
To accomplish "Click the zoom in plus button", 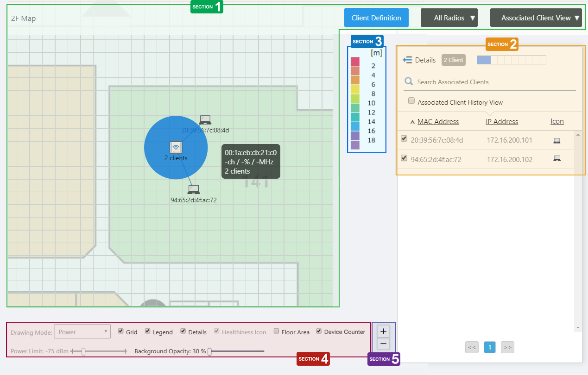I will click(x=384, y=331).
